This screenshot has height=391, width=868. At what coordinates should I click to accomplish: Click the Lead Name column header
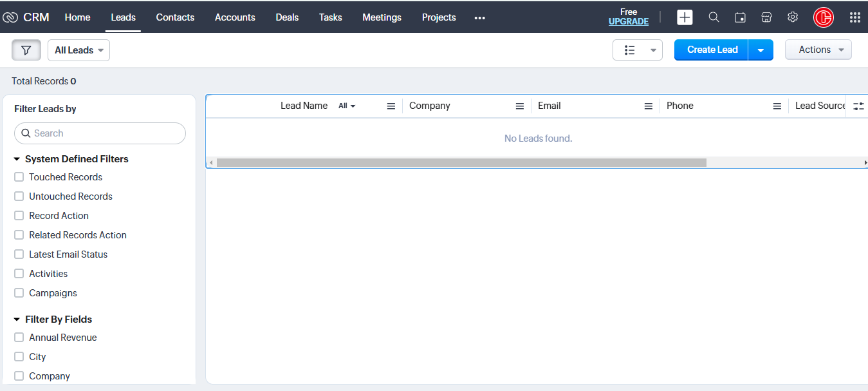[304, 106]
